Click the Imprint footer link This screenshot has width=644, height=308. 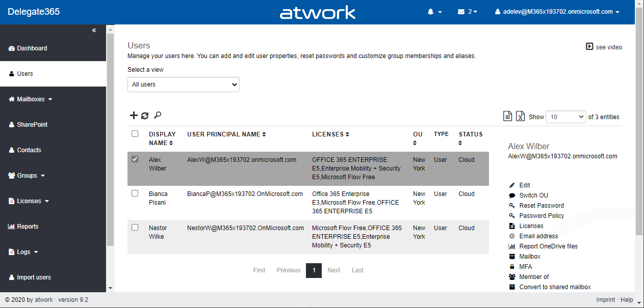pos(605,300)
